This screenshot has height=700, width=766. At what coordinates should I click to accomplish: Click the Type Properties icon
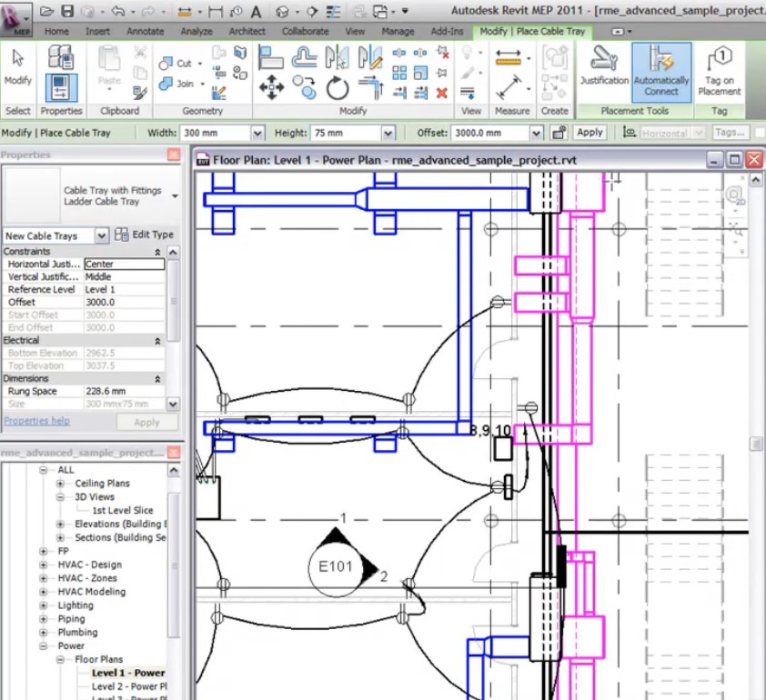[x=62, y=56]
